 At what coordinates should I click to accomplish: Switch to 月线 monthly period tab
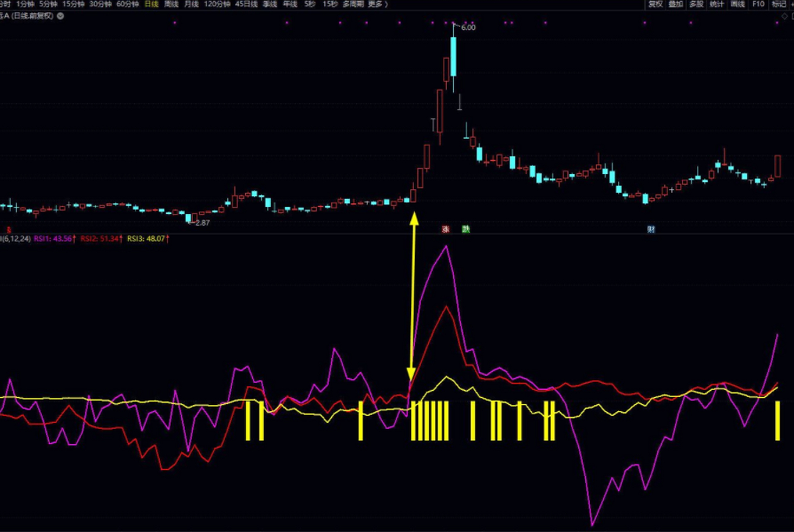(x=191, y=4)
